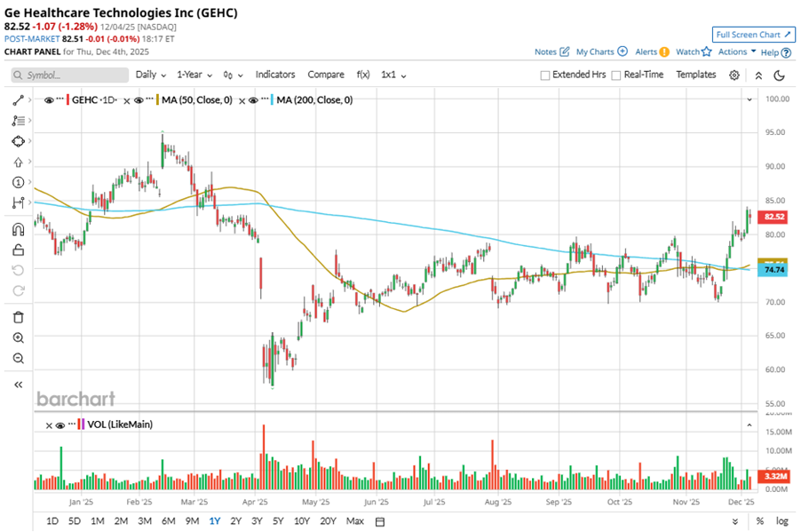Open the candlestick chart type dropdown
Image resolution: width=801 pixels, height=532 pixels.
click(x=233, y=75)
